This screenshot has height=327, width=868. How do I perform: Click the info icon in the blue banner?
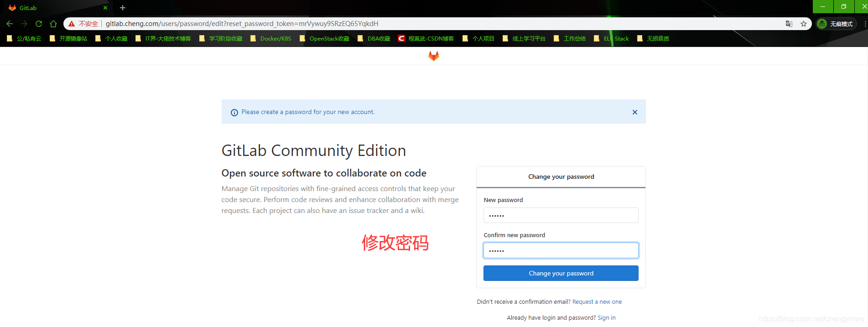(234, 112)
